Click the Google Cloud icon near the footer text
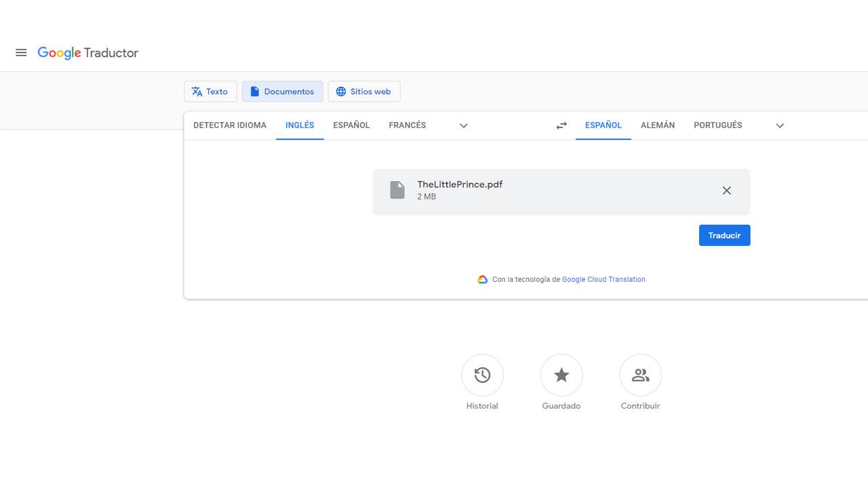 [482, 279]
